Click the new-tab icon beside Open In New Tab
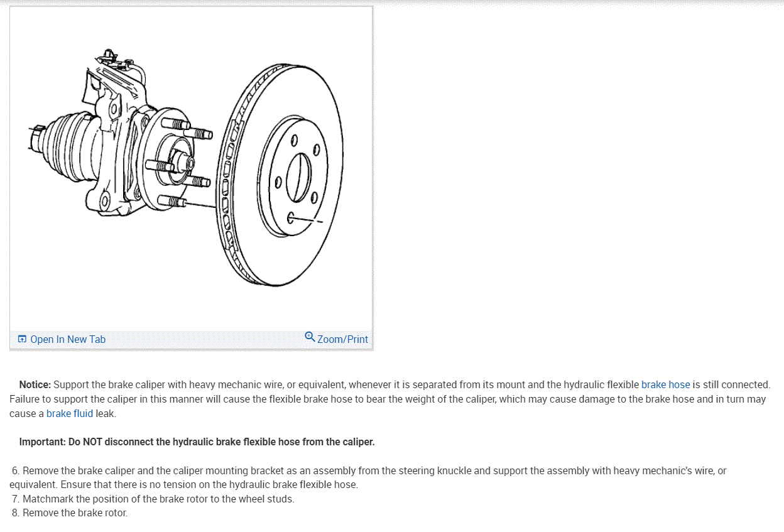784x532 pixels. tap(22, 339)
